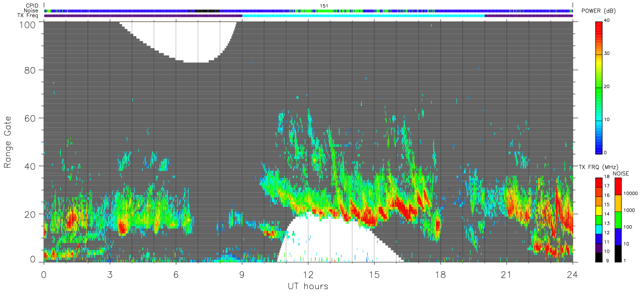
Task: Click the black 9 MHz swatch in TX FRQ legend
Action: click(599, 257)
